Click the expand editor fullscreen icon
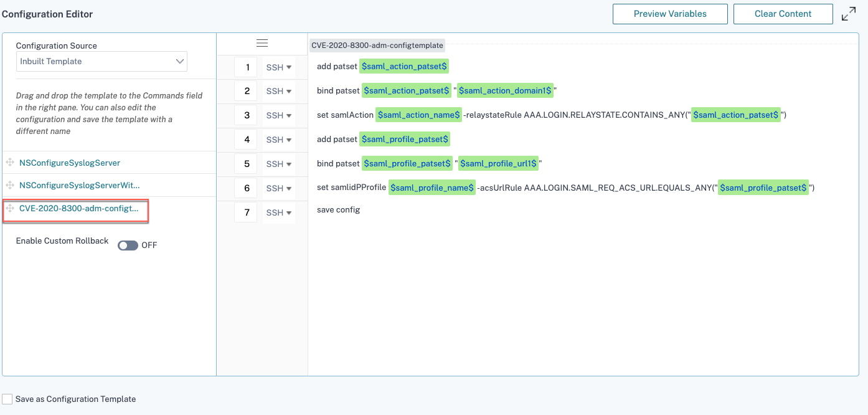868x415 pixels. coord(849,14)
